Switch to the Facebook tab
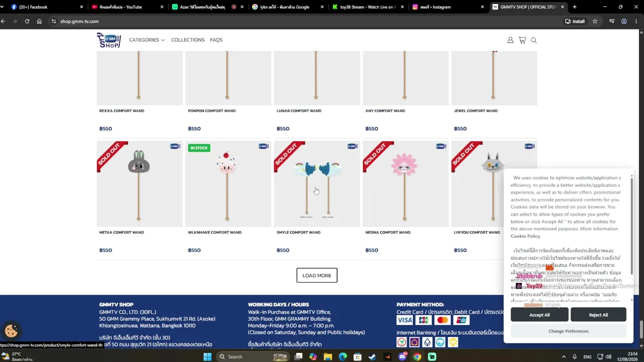Screen dimensions: 644x362 point(45,7)
